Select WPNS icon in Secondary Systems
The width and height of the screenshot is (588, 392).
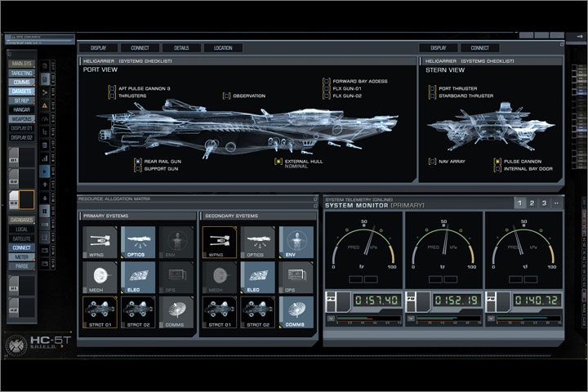[x=218, y=242]
